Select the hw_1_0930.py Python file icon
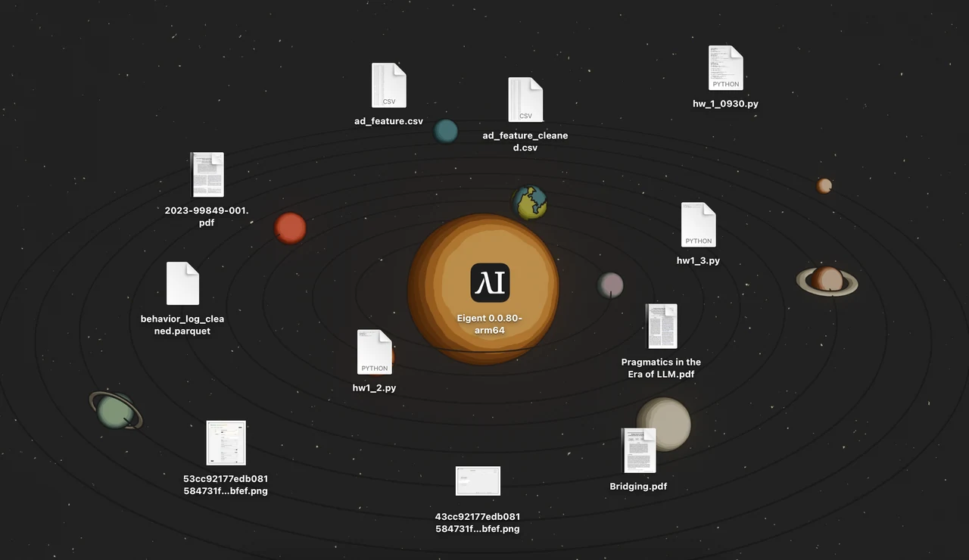969x560 pixels. tap(725, 68)
